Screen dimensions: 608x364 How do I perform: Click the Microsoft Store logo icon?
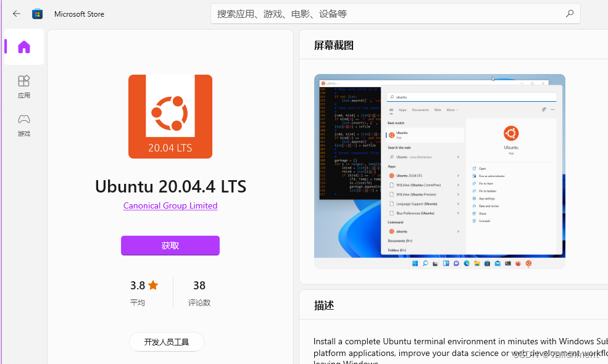(37, 14)
